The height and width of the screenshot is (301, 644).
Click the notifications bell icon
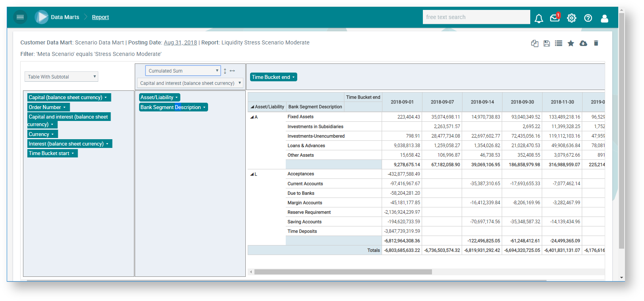click(539, 18)
